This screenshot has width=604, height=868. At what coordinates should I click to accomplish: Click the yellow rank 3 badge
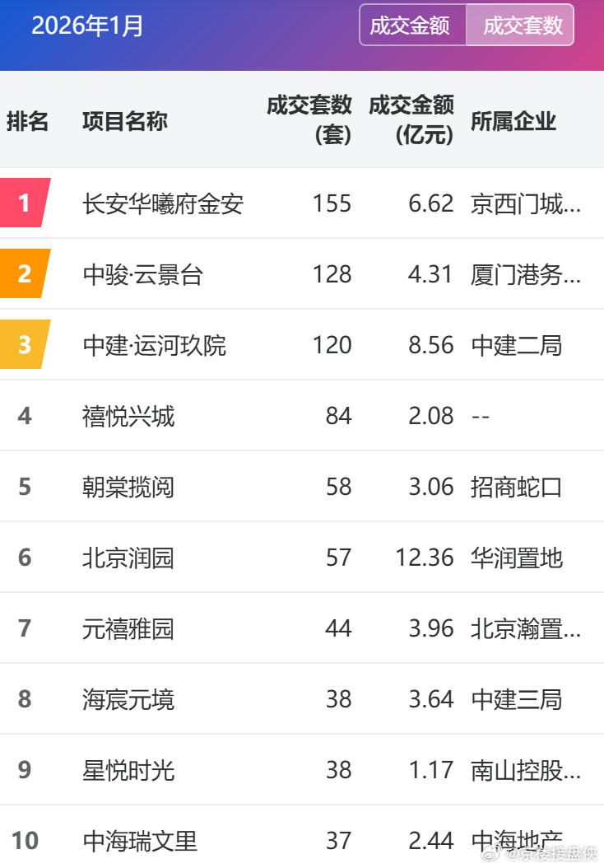click(23, 345)
